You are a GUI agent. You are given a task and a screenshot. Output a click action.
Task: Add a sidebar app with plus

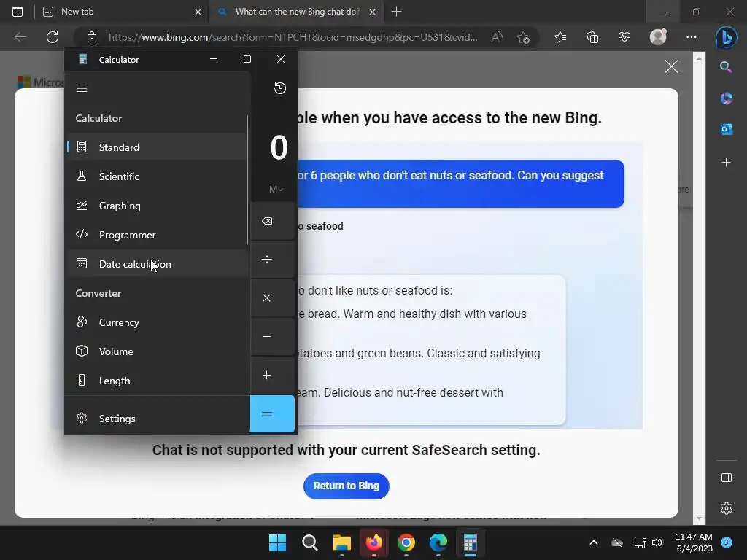[x=726, y=163]
